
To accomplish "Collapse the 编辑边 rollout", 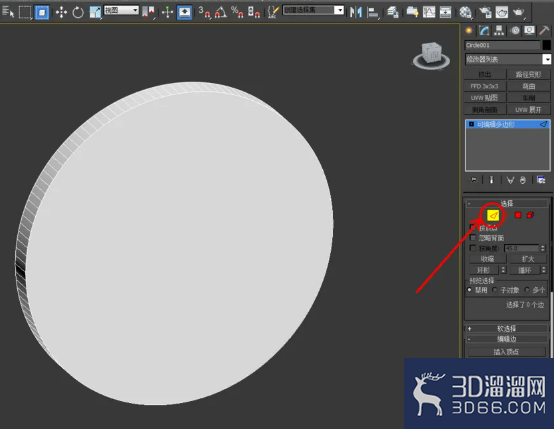I will (x=507, y=339).
